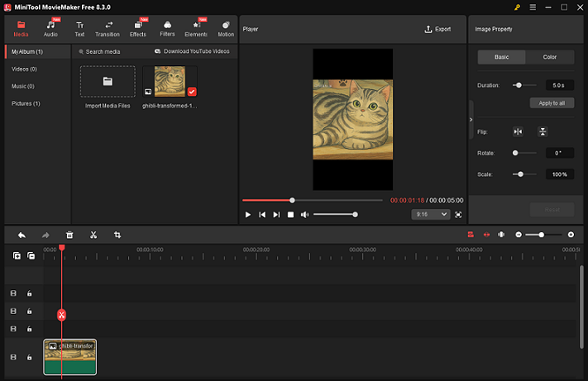This screenshot has height=381, width=588.
Task: Flip image horizontally
Action: pyautogui.click(x=518, y=131)
